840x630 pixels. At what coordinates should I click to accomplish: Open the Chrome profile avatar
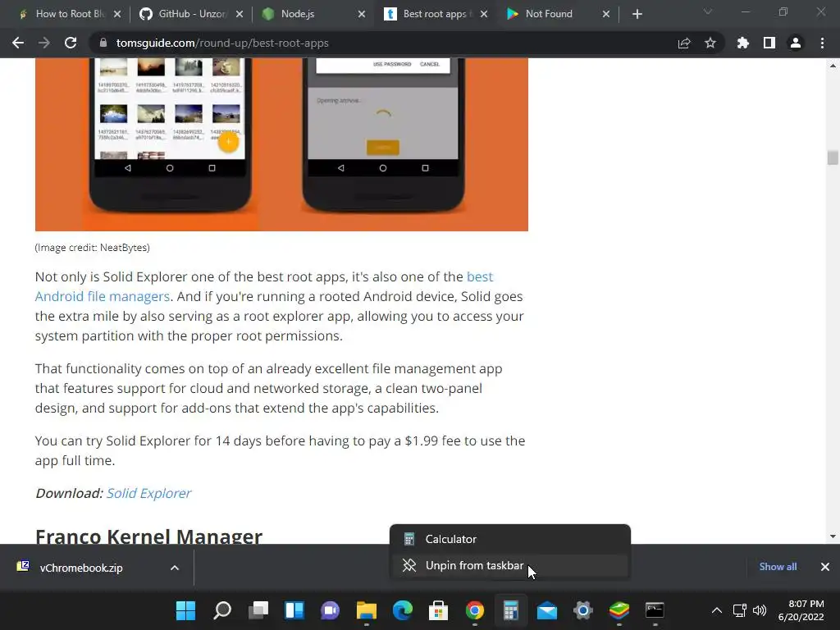796,43
